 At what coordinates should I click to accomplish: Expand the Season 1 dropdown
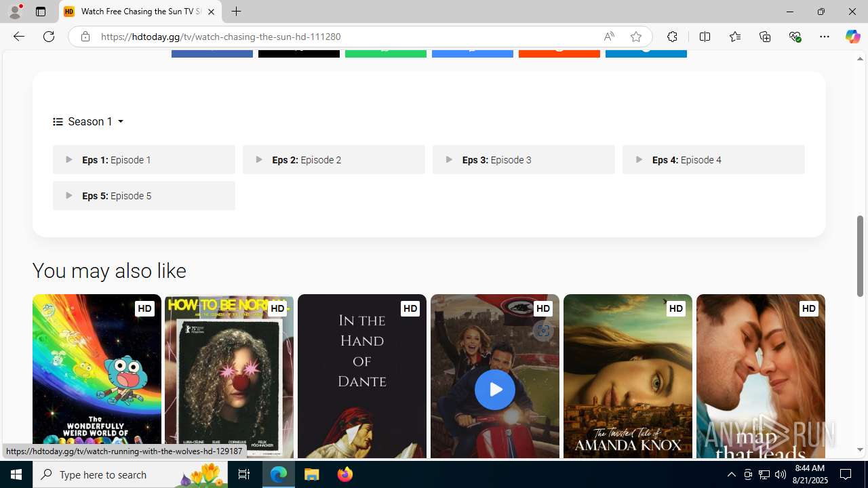(x=88, y=122)
